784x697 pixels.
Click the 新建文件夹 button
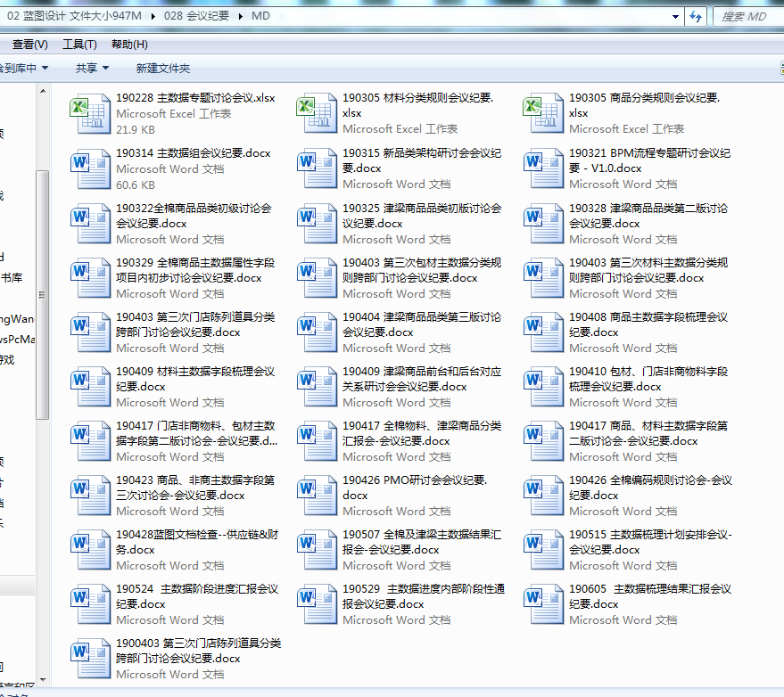click(x=162, y=68)
